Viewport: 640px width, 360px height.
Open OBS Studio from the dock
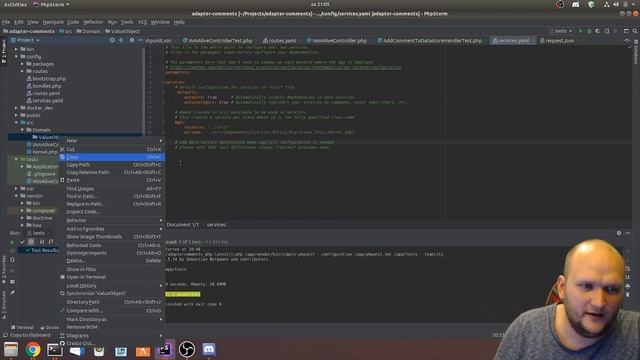187,349
